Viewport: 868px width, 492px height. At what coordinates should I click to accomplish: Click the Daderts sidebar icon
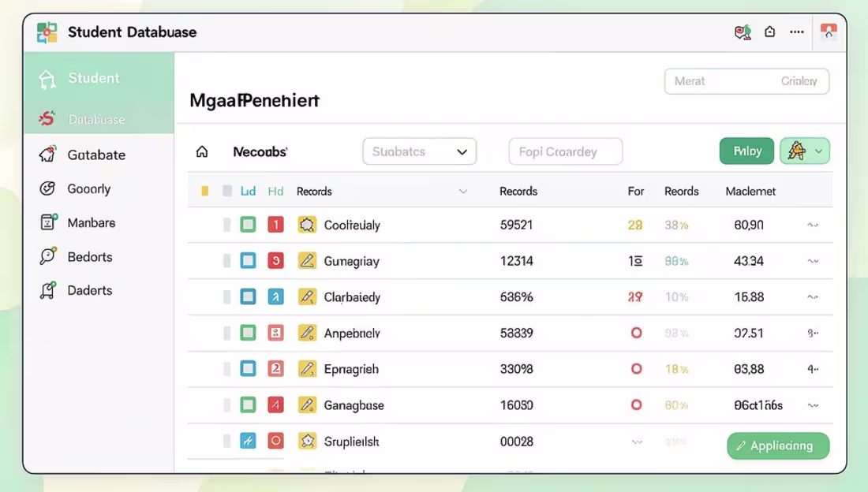pos(47,290)
